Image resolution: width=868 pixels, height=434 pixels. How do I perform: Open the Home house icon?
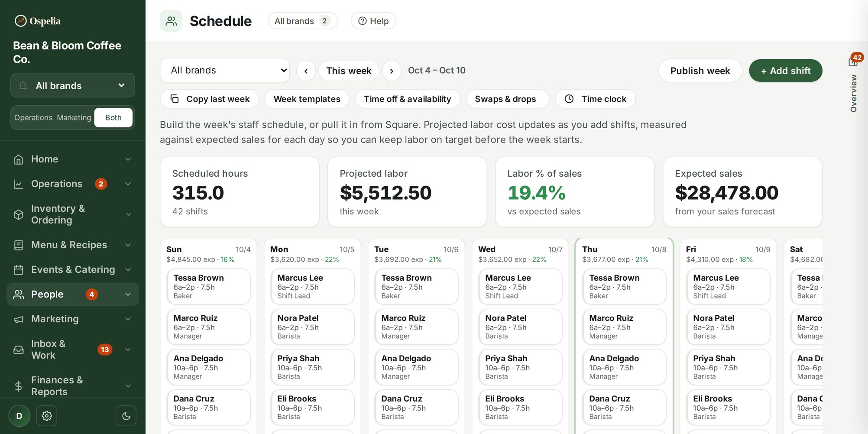click(x=19, y=159)
